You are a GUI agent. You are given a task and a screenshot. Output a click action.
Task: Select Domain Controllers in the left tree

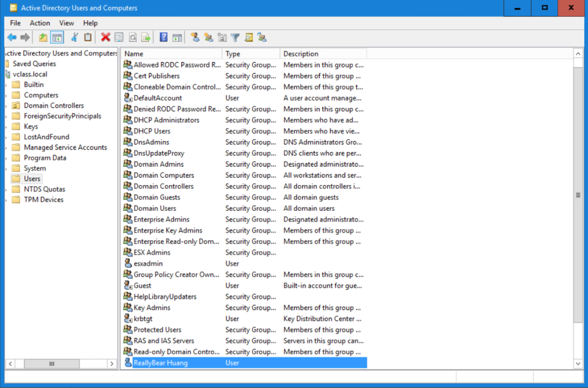coord(54,106)
